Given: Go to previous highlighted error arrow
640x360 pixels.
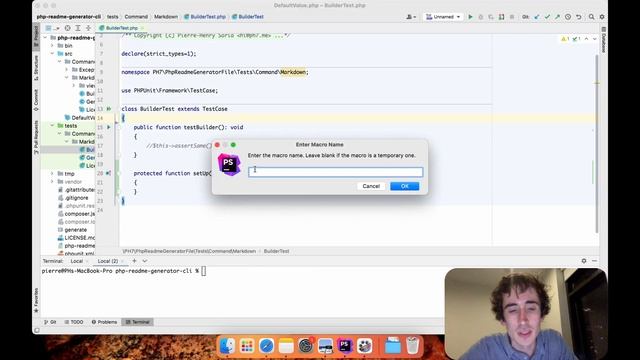Looking at the screenshot, I should pos(587,39).
